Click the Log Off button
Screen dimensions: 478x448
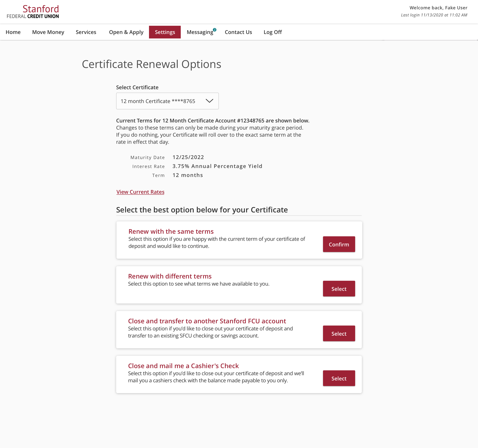(273, 32)
